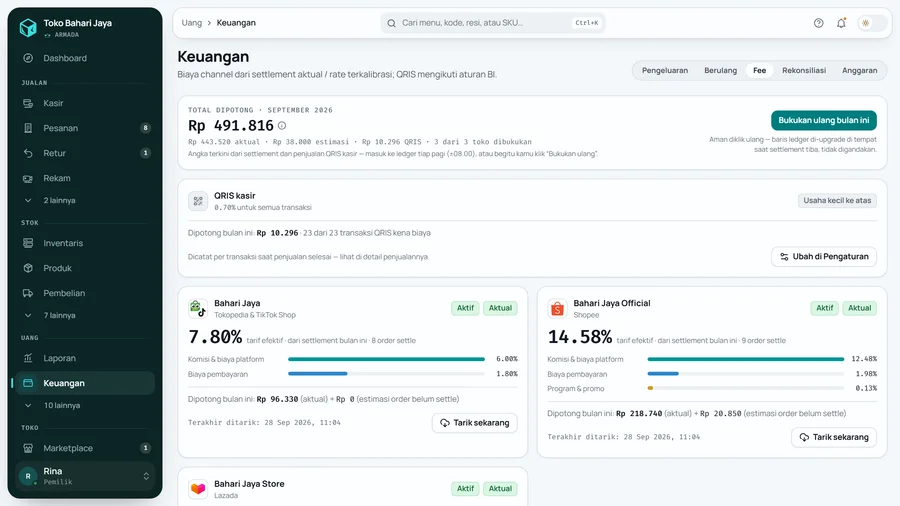Focus the "Cari menu, kode, resi" search field
This screenshot has width=900, height=506.
coord(492,23)
